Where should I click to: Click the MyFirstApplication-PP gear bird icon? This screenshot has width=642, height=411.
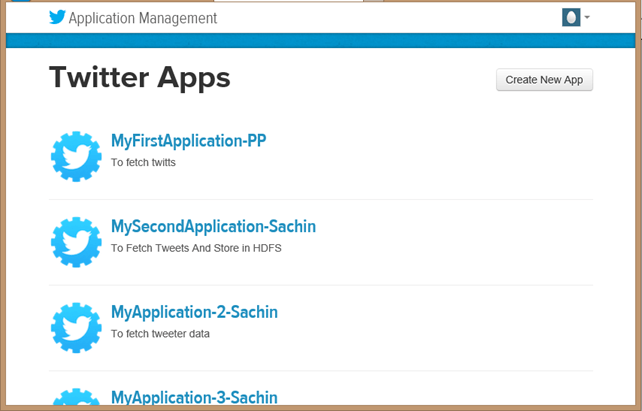pyautogui.click(x=76, y=156)
